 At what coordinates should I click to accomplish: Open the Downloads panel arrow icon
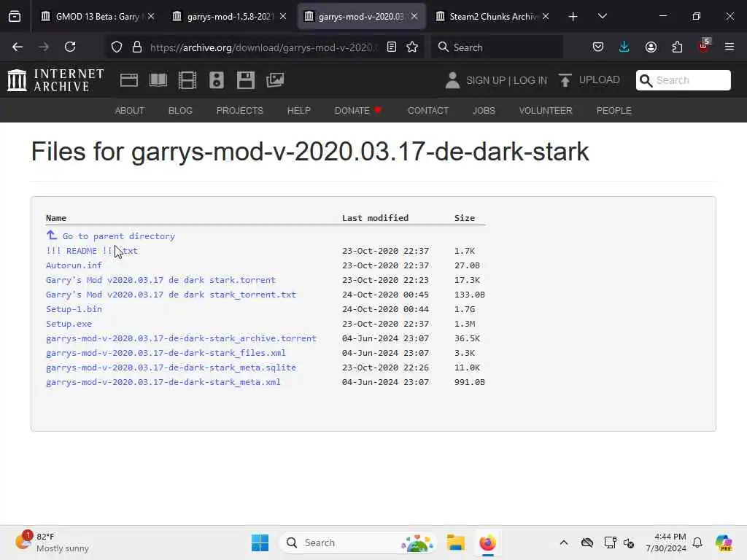624,47
